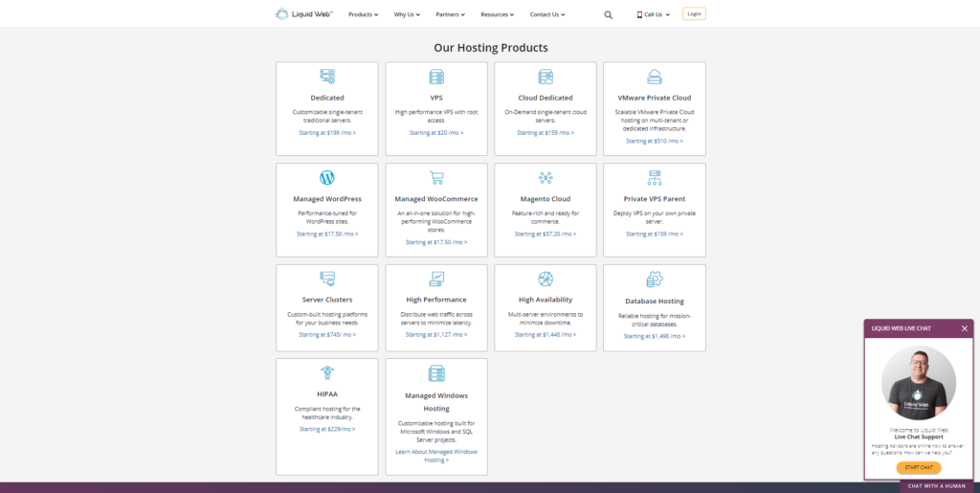The width and height of the screenshot is (980, 493).
Task: Click the Private VPS Parent title
Action: [x=655, y=199]
